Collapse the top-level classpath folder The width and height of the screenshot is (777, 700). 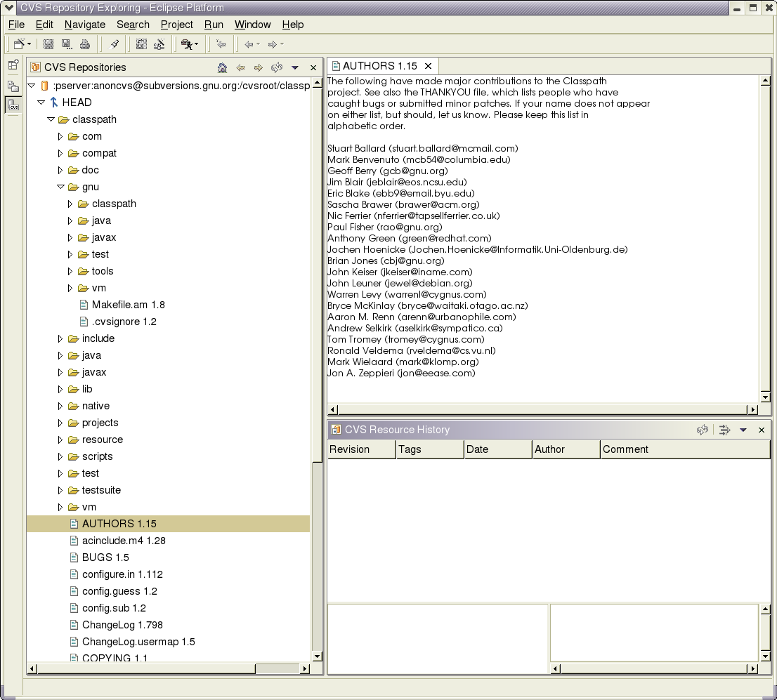(x=51, y=119)
